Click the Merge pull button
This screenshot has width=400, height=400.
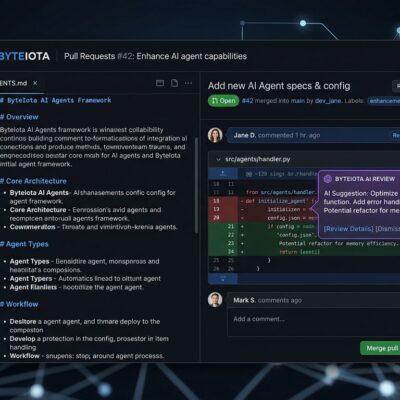coord(380,348)
